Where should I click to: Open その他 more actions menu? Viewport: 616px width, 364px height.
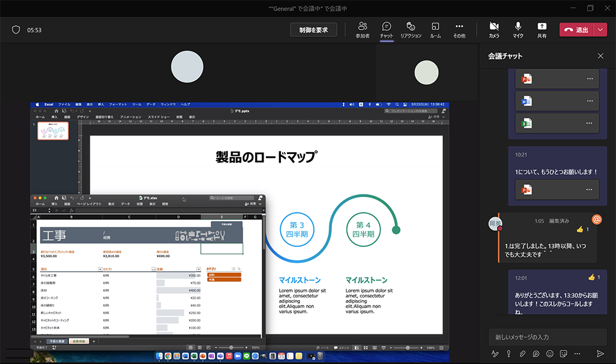point(459,30)
